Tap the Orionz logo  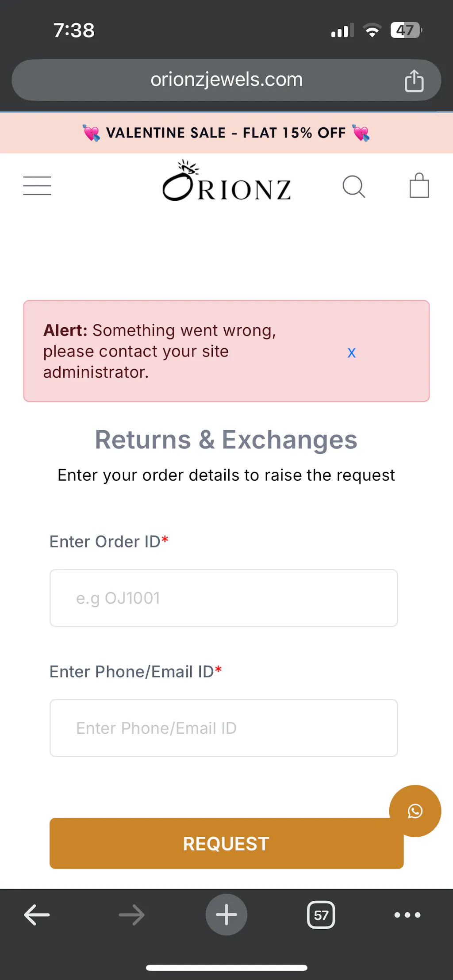(226, 182)
